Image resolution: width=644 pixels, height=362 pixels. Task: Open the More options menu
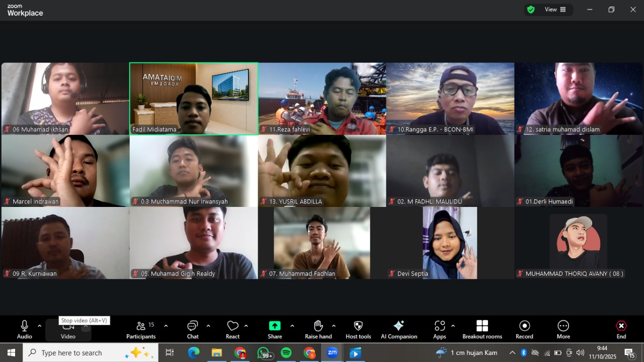563,329
